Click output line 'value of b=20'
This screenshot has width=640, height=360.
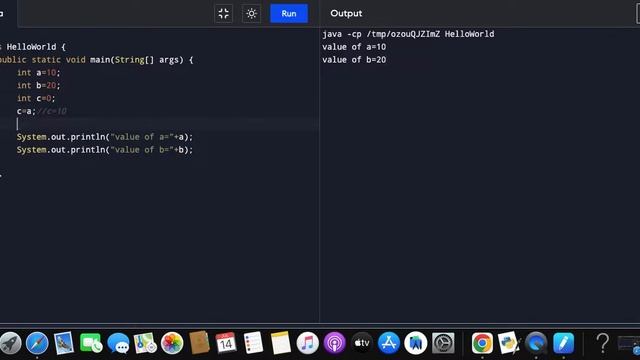pos(354,60)
